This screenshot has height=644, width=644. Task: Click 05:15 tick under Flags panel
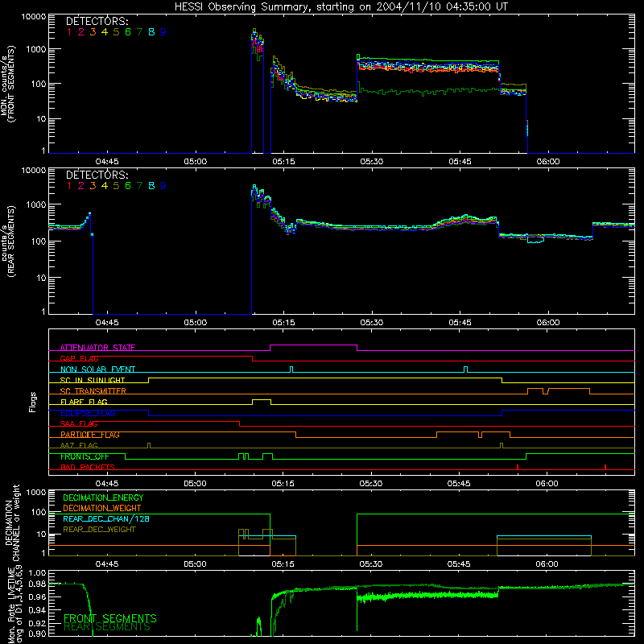pos(283,484)
